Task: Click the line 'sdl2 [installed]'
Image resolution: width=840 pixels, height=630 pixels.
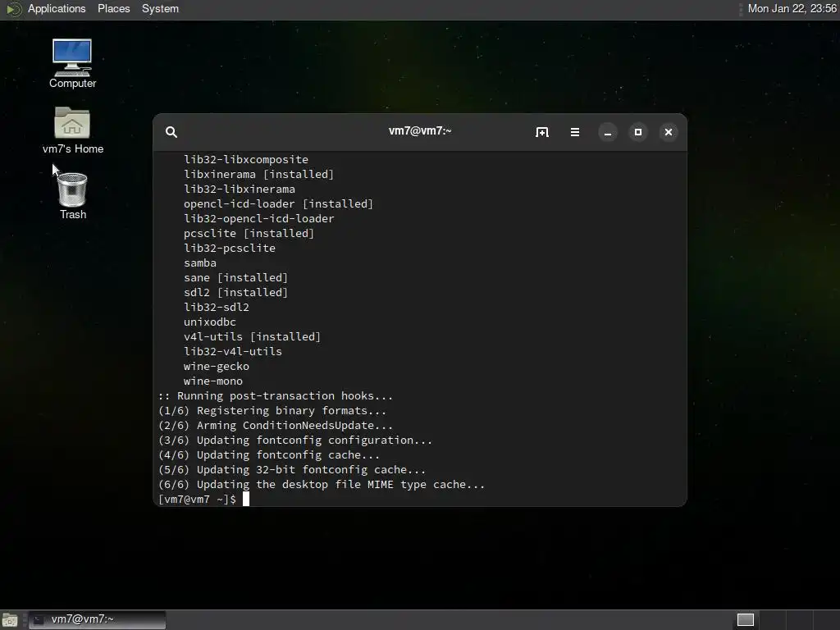Action: (x=235, y=293)
